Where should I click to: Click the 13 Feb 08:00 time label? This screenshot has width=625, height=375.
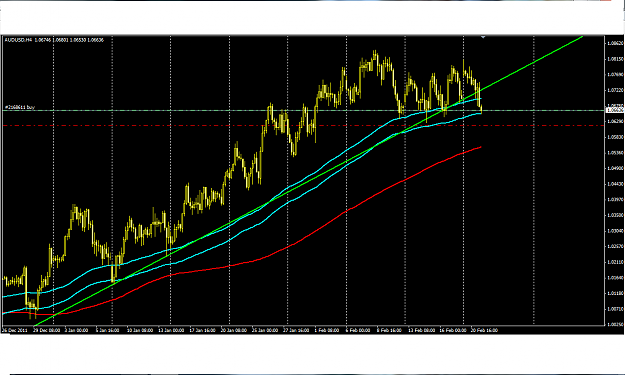click(x=422, y=330)
